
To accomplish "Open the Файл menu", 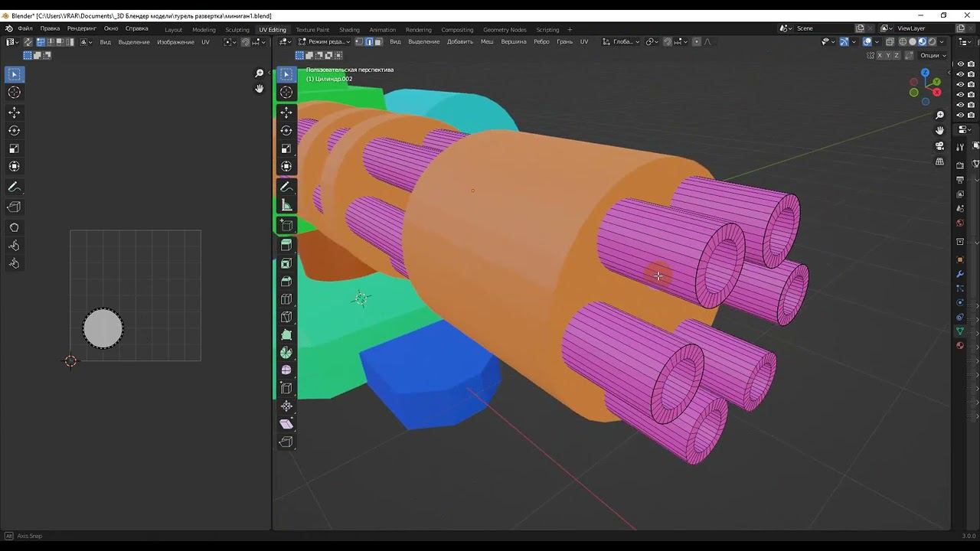I will click(x=25, y=29).
